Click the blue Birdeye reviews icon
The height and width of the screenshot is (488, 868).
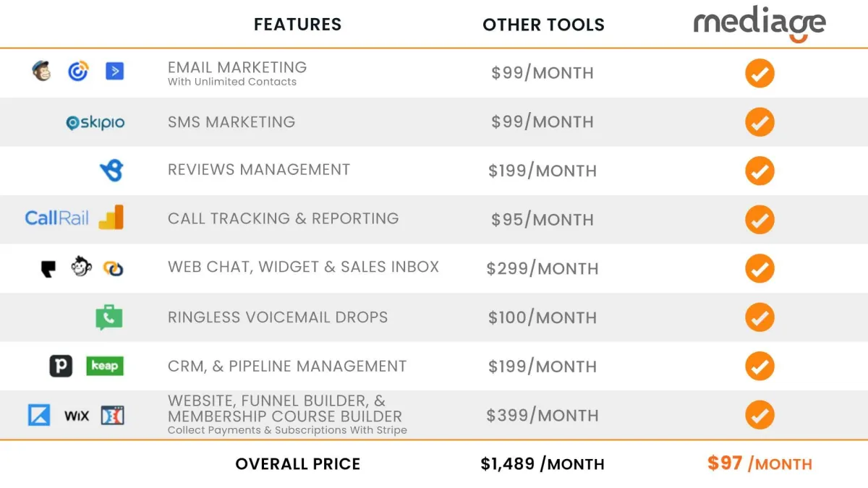click(112, 170)
